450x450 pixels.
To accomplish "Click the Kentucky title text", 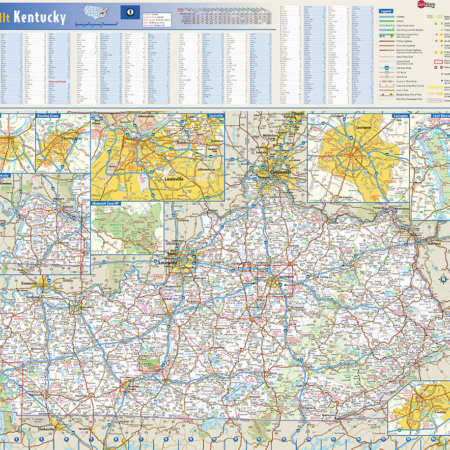I will 40,17.
